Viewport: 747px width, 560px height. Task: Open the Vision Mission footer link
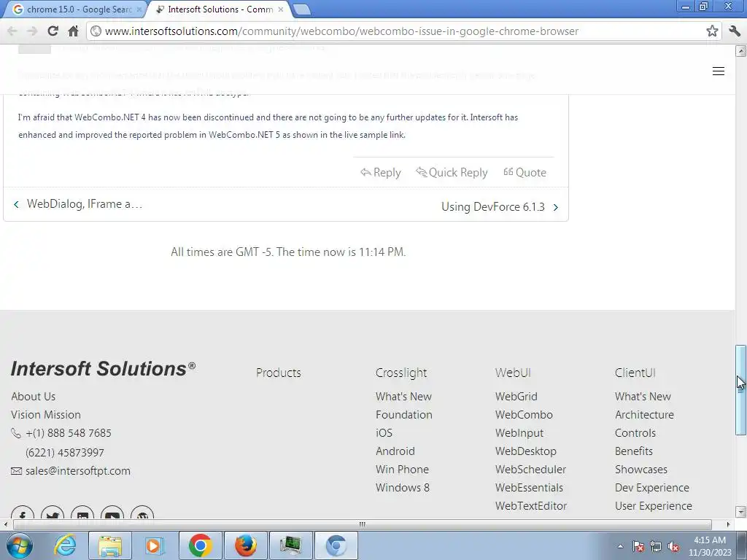tap(46, 415)
